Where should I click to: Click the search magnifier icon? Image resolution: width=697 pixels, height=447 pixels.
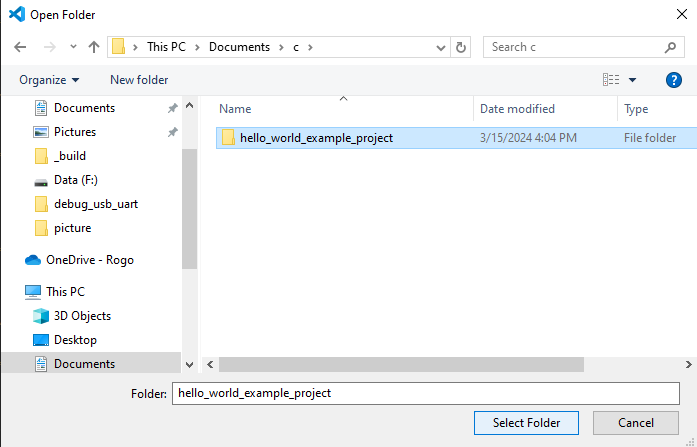click(670, 47)
